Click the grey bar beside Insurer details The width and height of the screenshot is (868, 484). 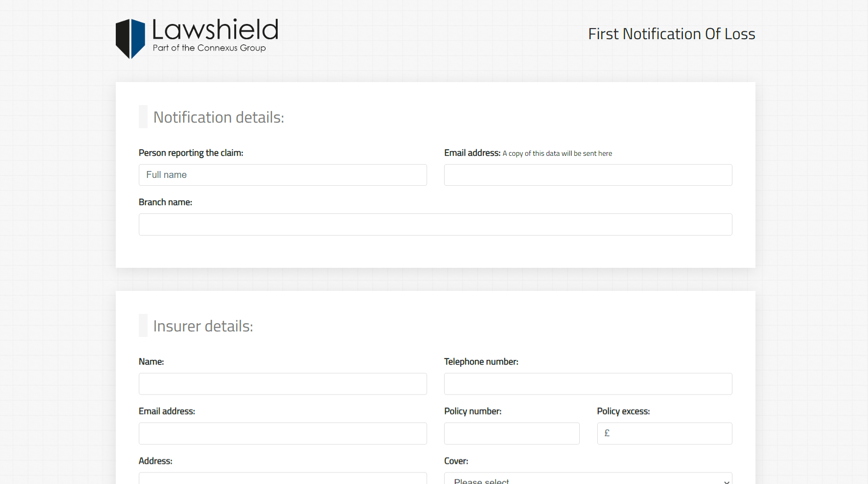pos(143,325)
